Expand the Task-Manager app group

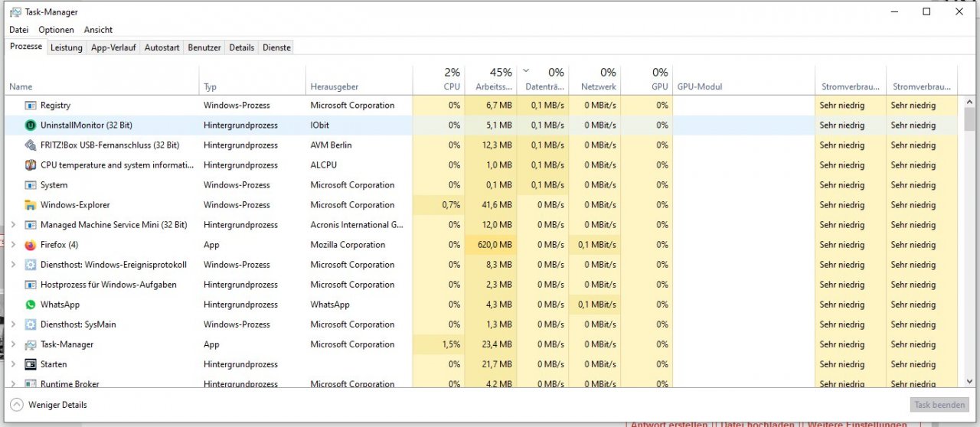pyautogui.click(x=13, y=344)
